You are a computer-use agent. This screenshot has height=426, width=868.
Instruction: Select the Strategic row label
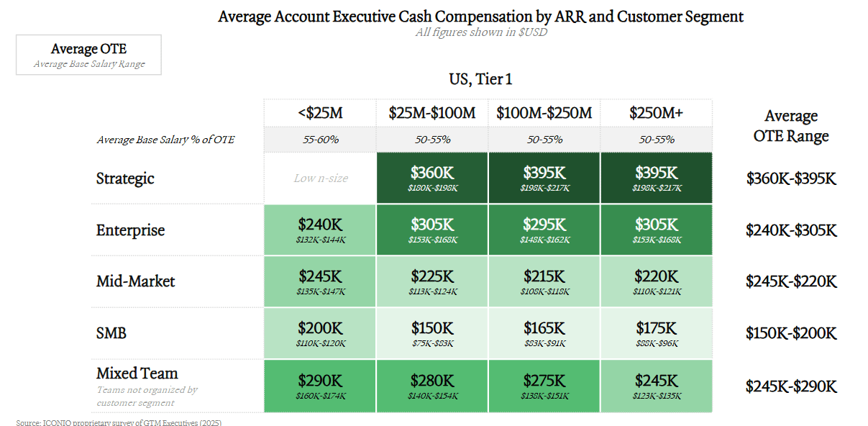pos(125,178)
